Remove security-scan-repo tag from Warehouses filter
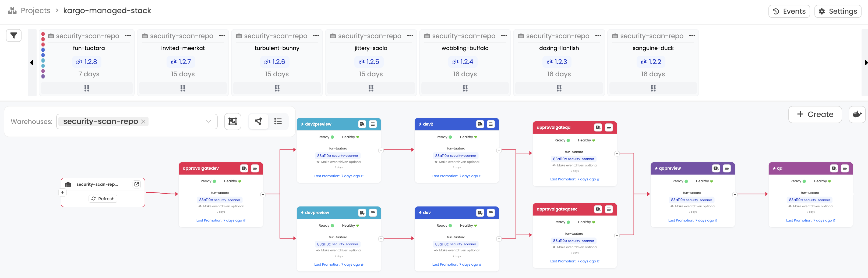 pos(143,122)
